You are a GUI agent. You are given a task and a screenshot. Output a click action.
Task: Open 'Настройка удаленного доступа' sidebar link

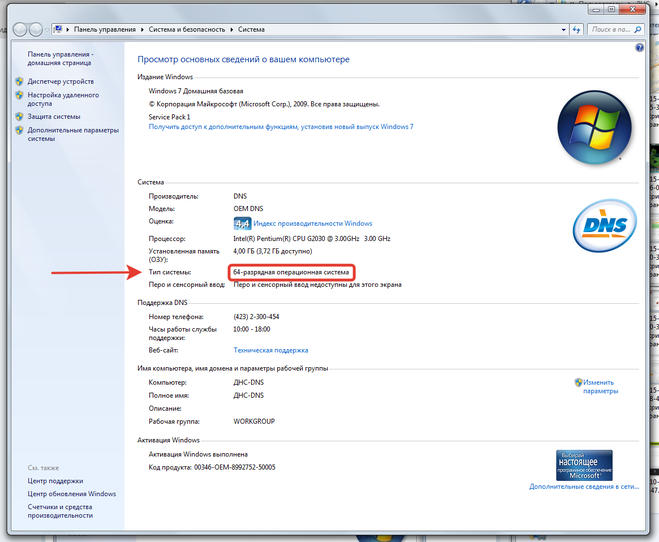coord(63,99)
